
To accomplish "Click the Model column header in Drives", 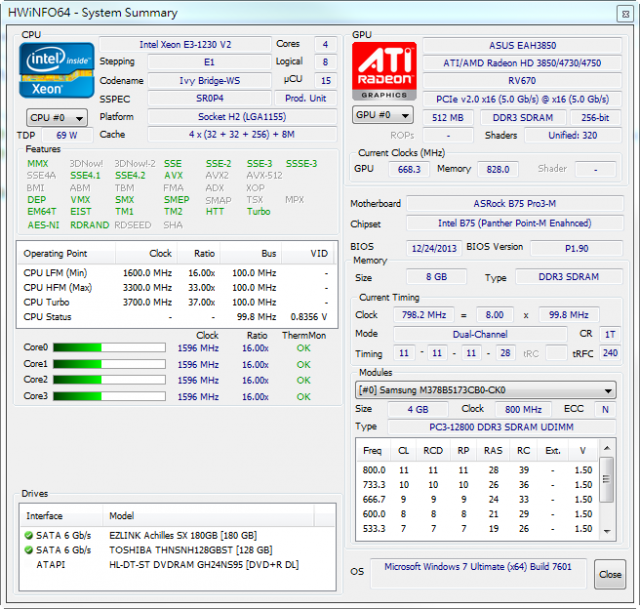I will pyautogui.click(x=208, y=516).
